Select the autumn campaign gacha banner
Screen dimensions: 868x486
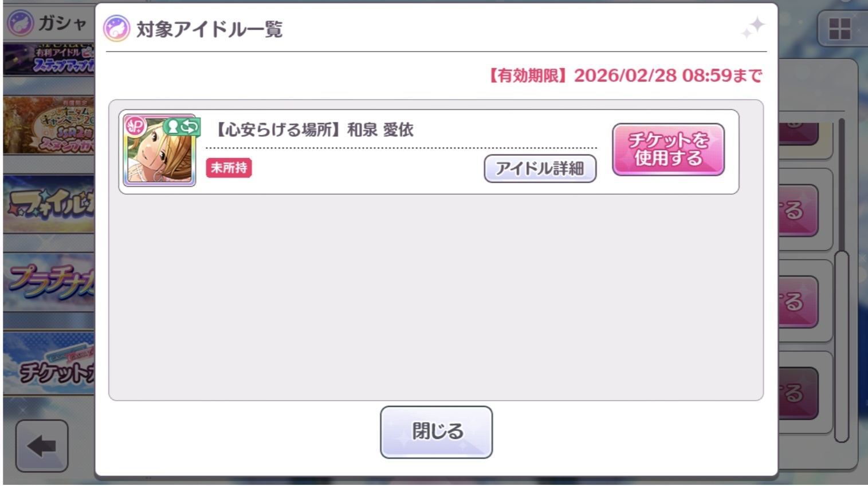(49, 125)
